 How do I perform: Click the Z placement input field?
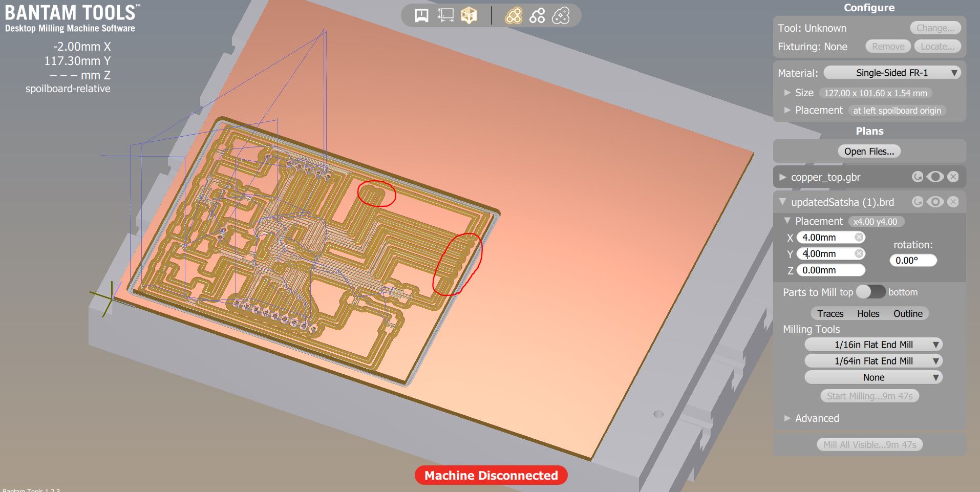(x=830, y=270)
